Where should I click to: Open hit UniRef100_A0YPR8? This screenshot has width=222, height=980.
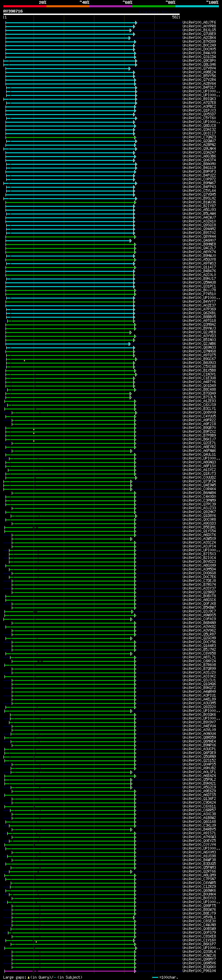pyautogui.click(x=199, y=26)
